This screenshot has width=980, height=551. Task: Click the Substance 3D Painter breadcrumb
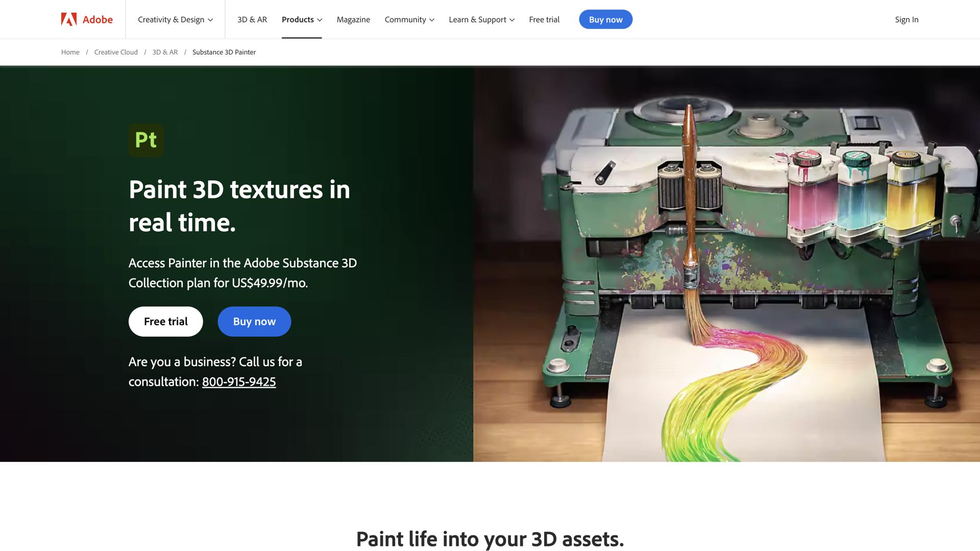coord(224,52)
